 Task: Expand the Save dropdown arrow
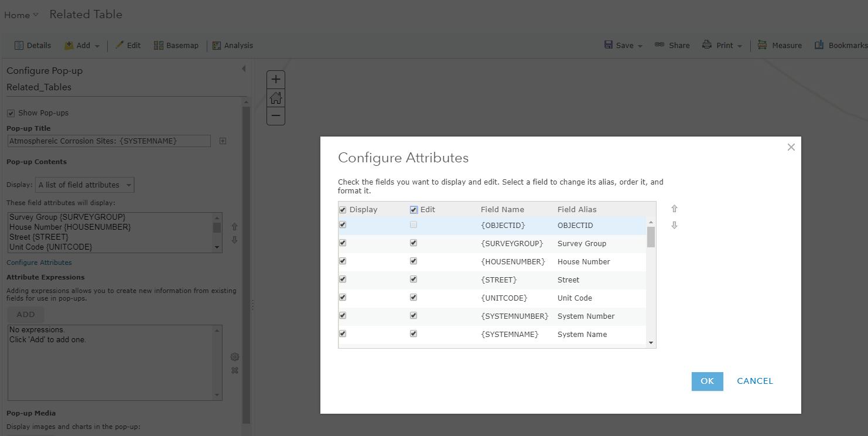[640, 46]
